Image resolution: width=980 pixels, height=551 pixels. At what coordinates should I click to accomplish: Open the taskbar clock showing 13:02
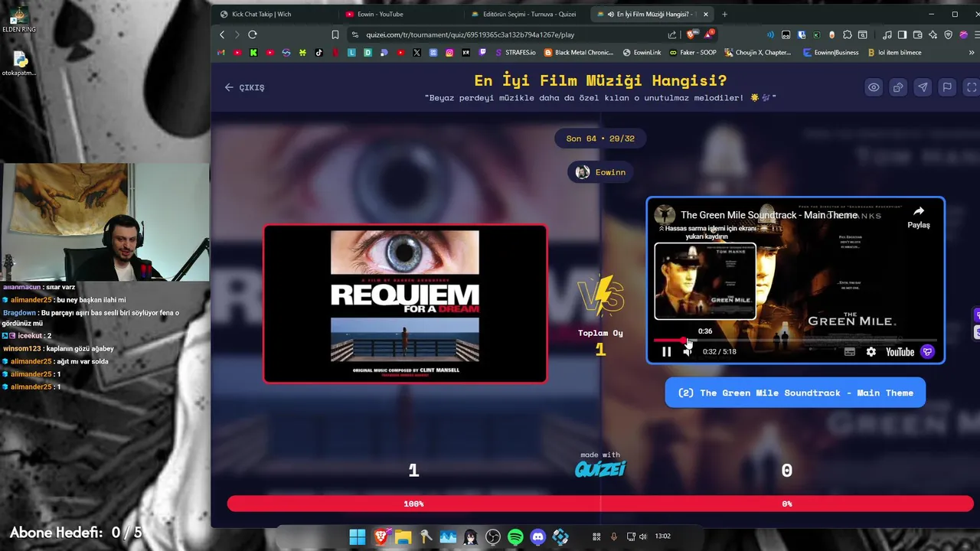coord(662,536)
